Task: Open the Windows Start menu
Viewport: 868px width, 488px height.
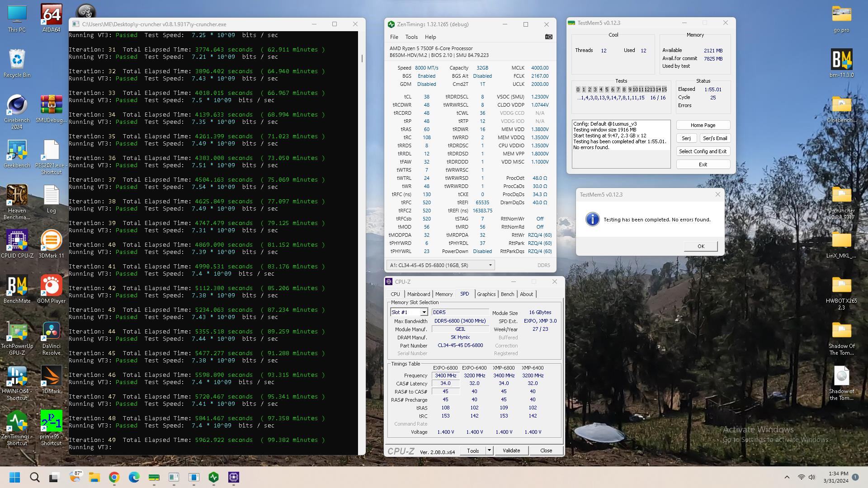Action: tap(14, 477)
